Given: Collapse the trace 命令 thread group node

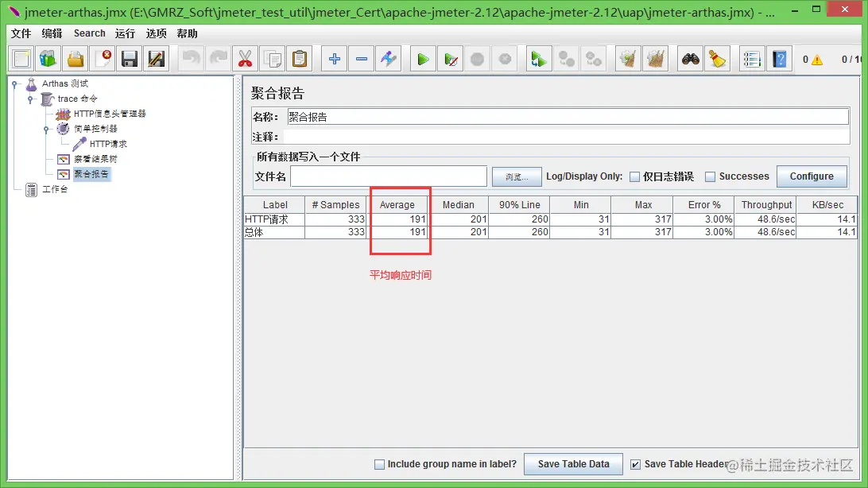Looking at the screenshot, I should point(31,99).
